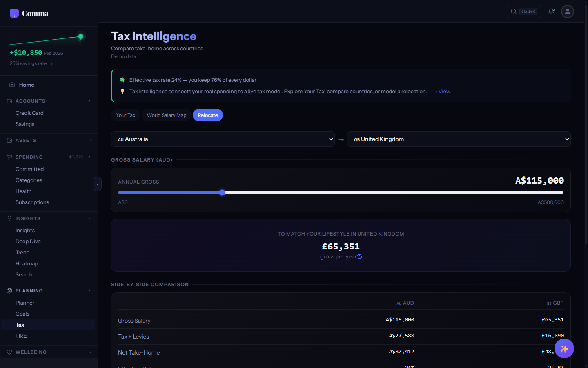This screenshot has height=368, width=588.
Task: Click the info icon beside gross per year
Action: (359, 257)
